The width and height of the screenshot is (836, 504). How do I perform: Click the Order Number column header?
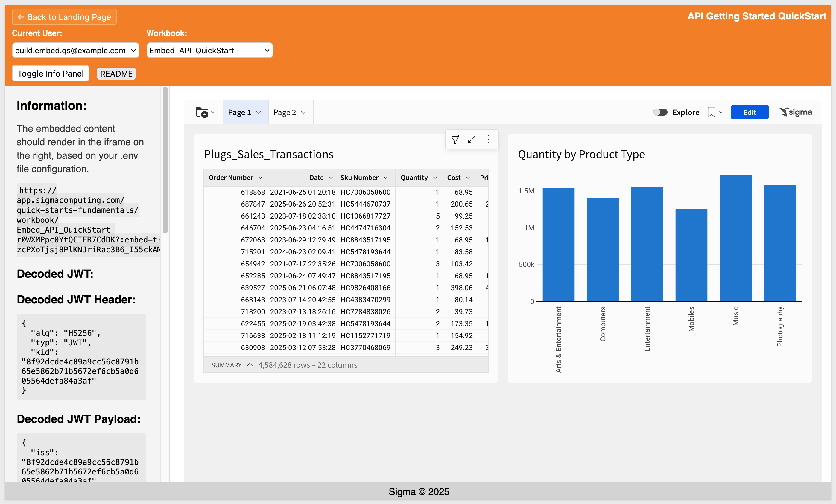[235, 178]
